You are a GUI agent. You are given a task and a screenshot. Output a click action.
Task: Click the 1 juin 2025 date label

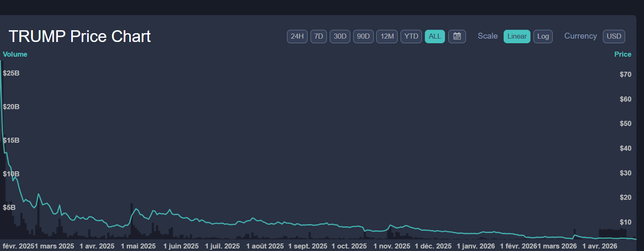click(x=181, y=246)
